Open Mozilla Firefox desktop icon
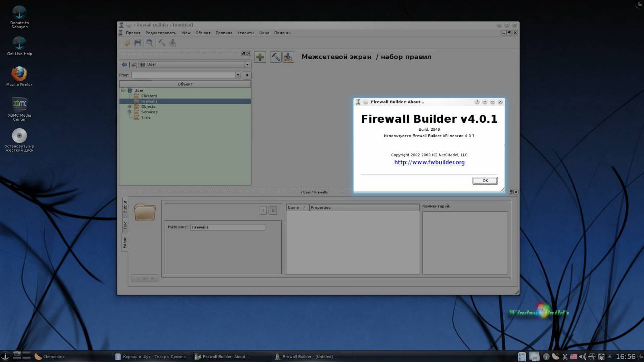 (x=19, y=76)
